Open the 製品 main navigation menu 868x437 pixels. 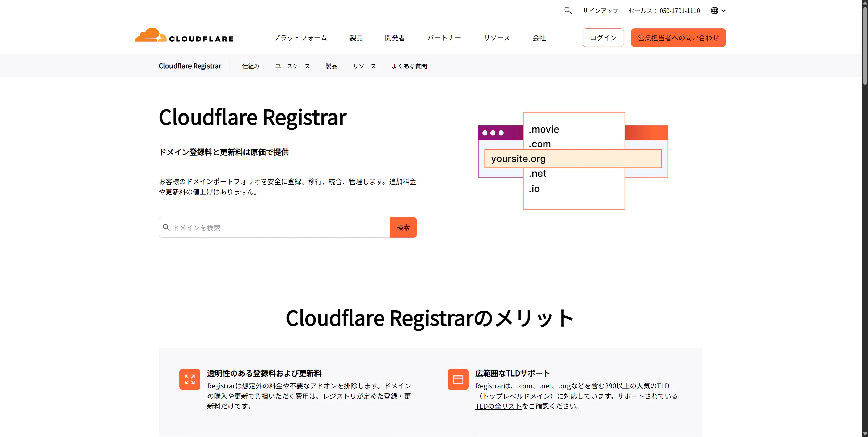point(356,38)
